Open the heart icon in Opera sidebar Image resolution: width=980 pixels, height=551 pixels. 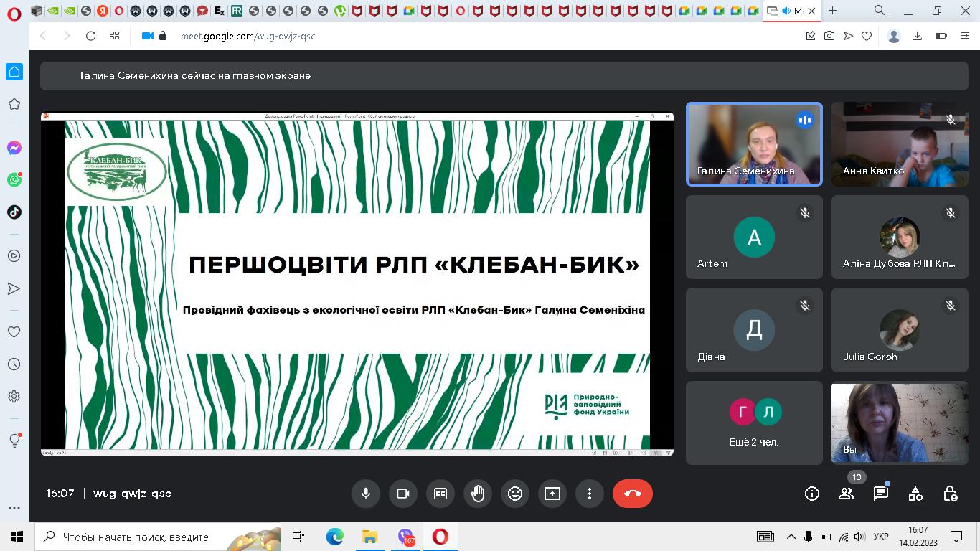(x=14, y=331)
